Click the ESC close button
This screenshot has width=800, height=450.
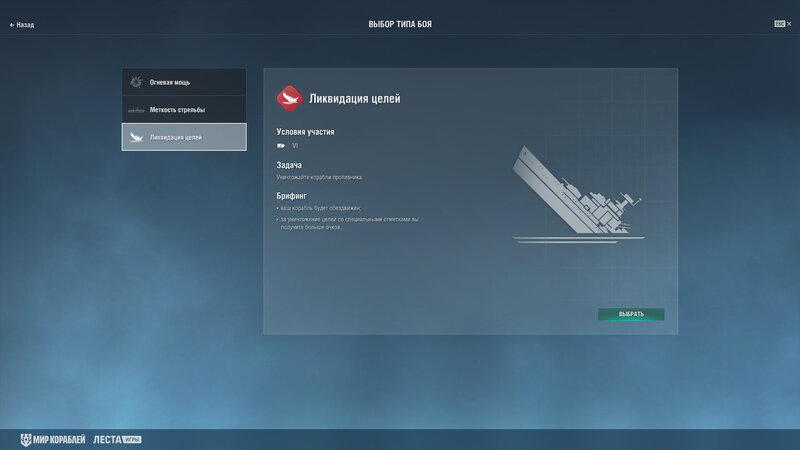tap(783, 24)
